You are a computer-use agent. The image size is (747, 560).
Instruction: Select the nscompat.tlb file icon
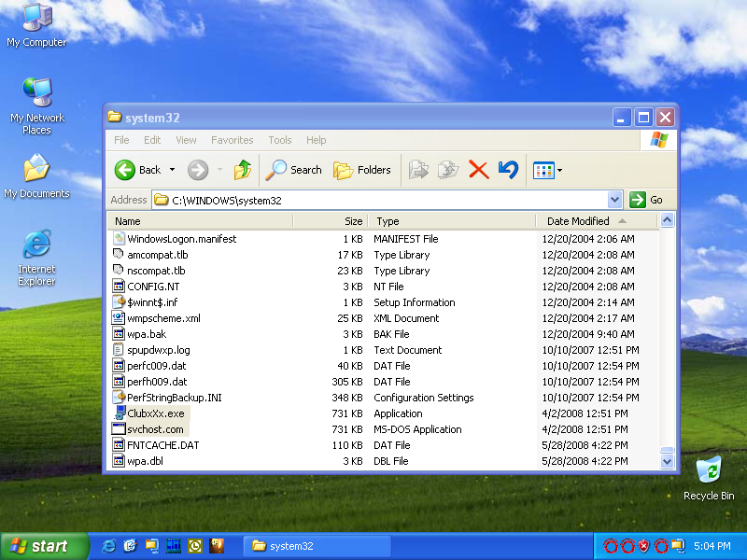(119, 270)
